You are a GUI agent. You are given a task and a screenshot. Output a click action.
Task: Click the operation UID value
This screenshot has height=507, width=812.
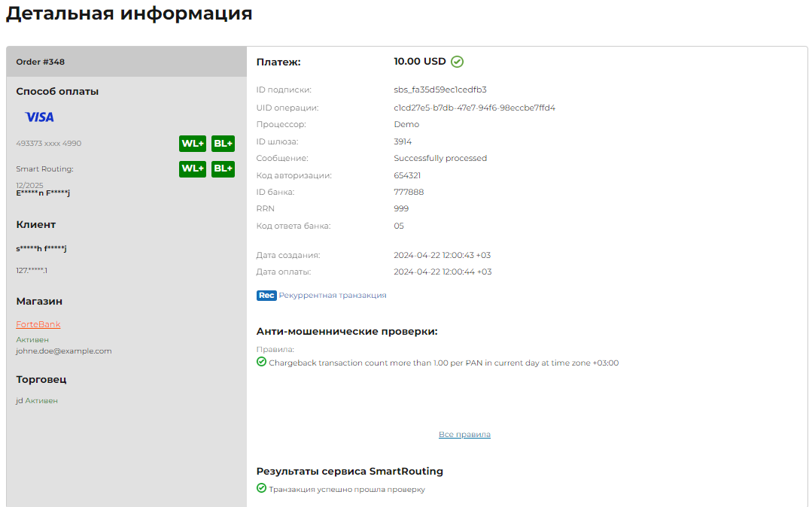474,108
